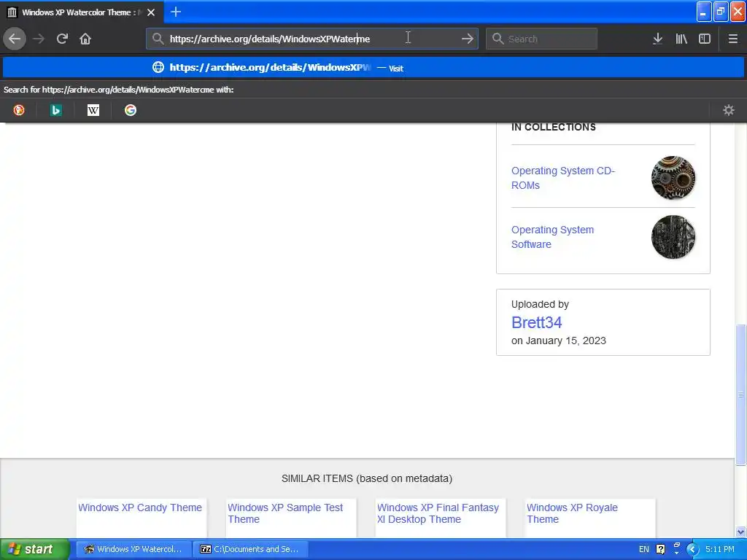This screenshot has width=747, height=560.
Task: Click the gears thumbnail for CD-ROMs collection
Action: [x=673, y=178]
